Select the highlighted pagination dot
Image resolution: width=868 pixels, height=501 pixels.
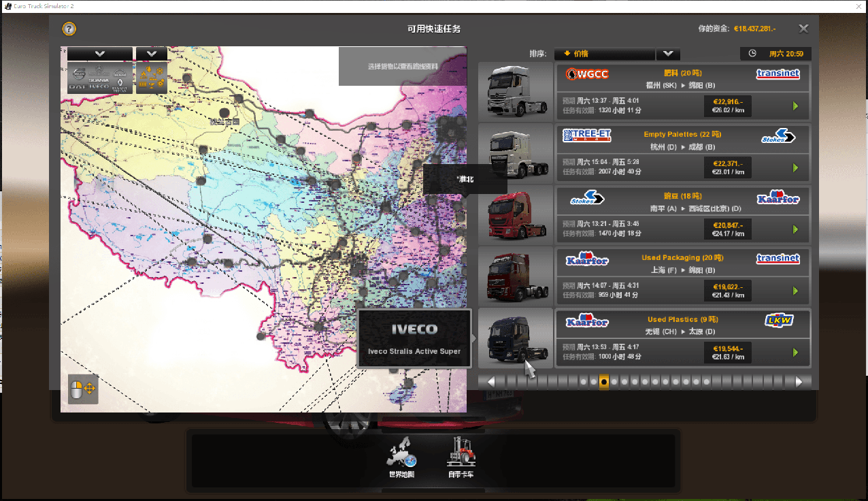point(603,382)
